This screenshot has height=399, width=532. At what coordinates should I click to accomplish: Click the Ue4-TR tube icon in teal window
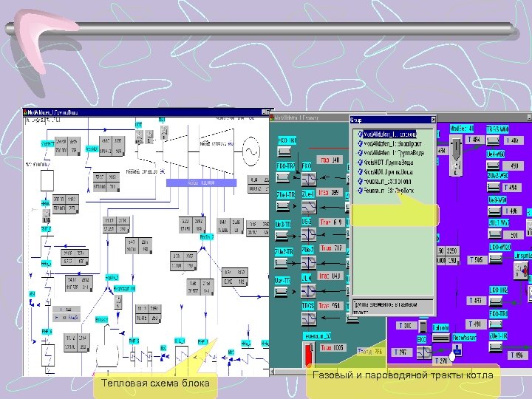(281, 291)
